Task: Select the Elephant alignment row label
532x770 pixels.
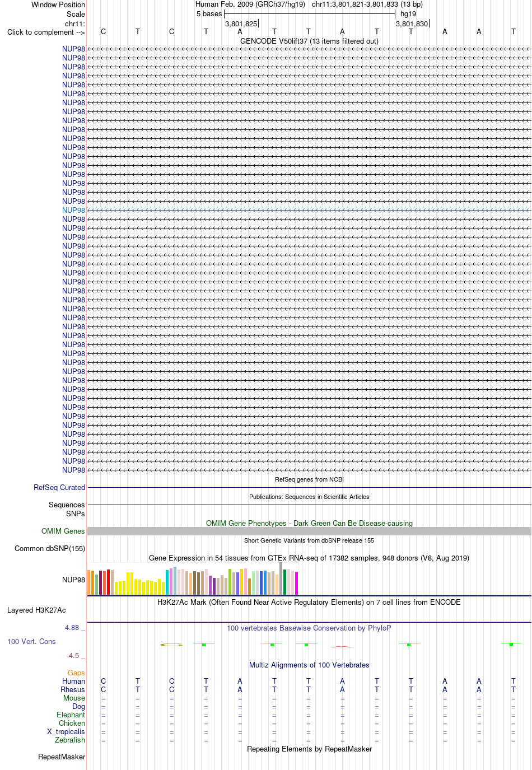Action: tap(71, 715)
